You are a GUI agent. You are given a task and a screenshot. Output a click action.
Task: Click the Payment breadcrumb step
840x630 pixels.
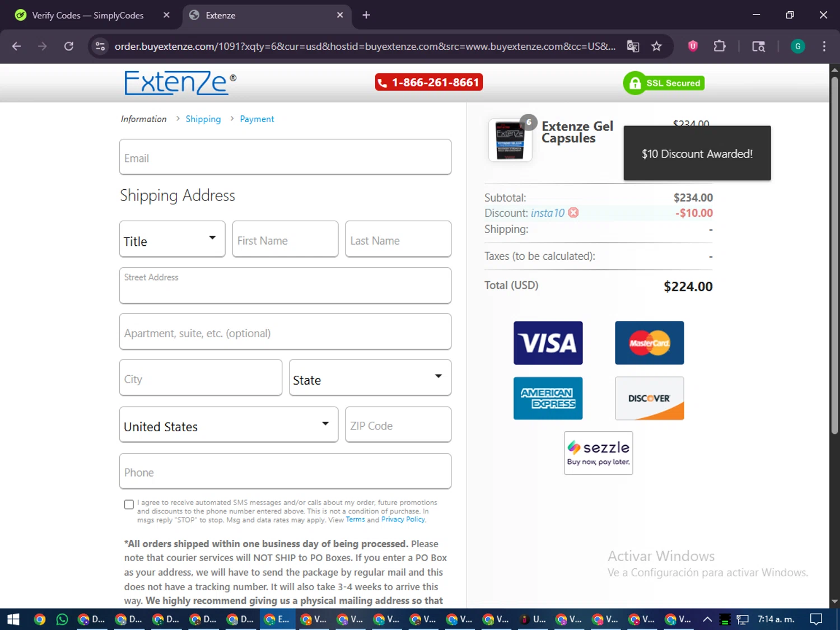(x=257, y=119)
